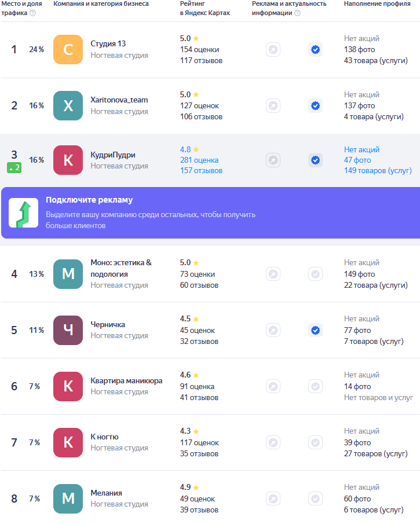Click the 11 % traffic share value
The width and height of the screenshot is (420, 524).
pos(36,330)
